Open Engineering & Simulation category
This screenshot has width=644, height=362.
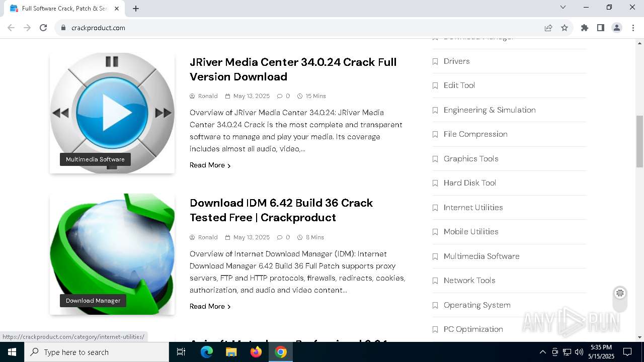490,110
